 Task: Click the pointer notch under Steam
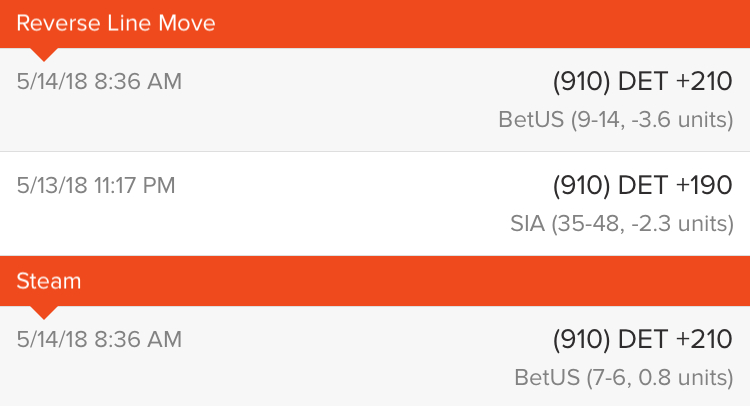44,313
